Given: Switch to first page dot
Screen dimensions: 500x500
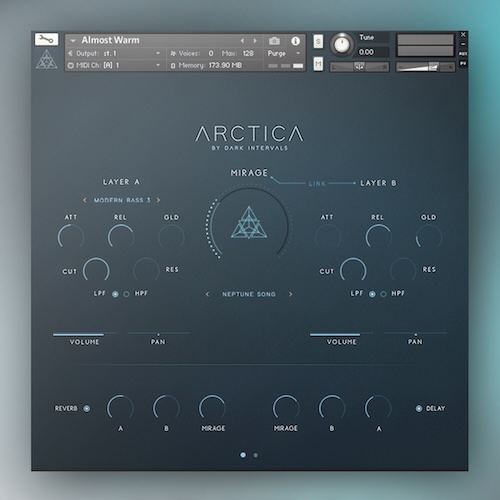Looking at the screenshot, I should tap(243, 455).
